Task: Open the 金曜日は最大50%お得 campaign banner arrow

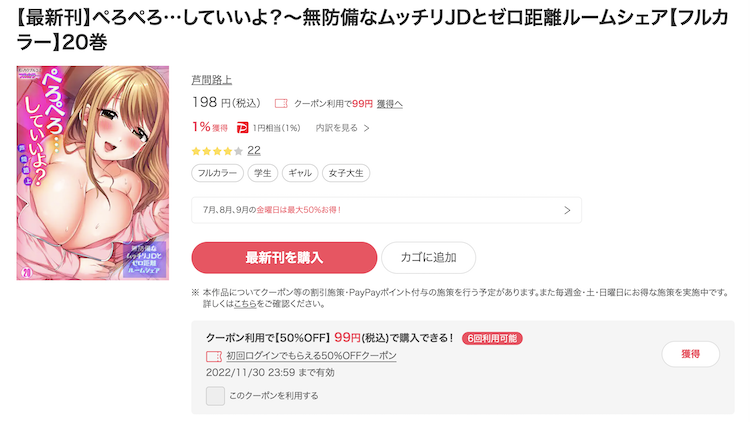Action: click(567, 210)
